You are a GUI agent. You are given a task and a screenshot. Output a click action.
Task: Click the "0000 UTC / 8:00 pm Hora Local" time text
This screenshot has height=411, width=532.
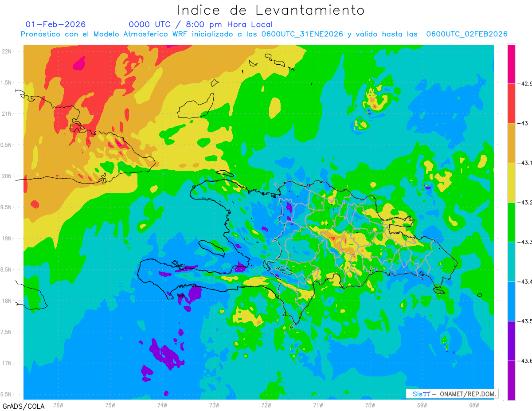point(201,24)
